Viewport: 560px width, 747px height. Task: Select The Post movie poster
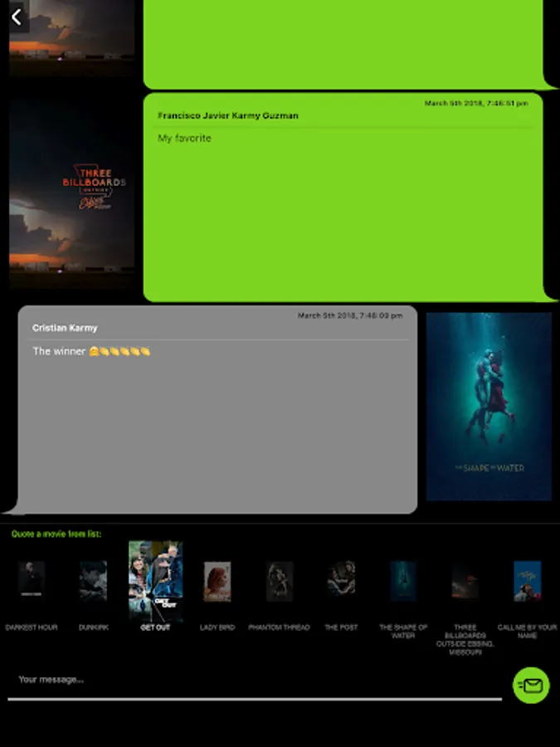(x=342, y=581)
